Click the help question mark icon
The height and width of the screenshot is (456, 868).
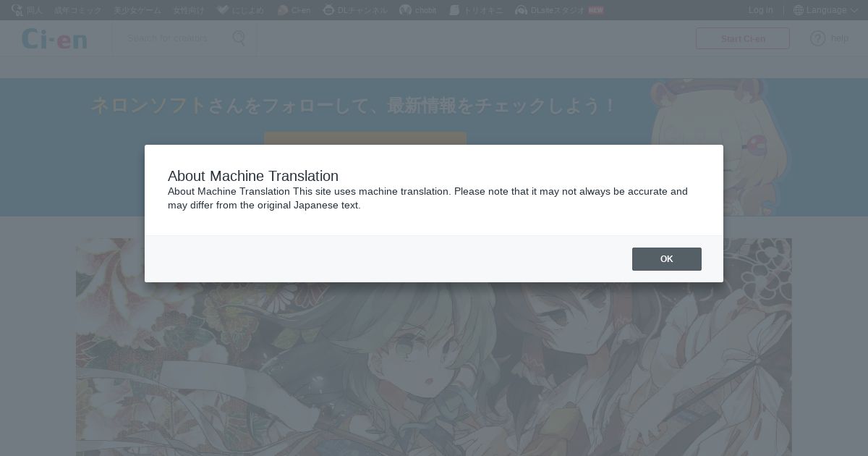[x=817, y=38]
